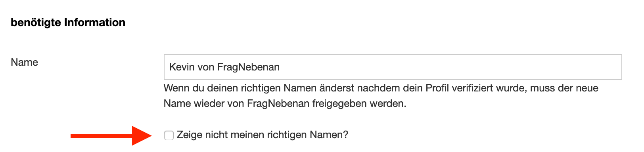
Task: Click the "benötigte Information" heading
Action: click(68, 23)
